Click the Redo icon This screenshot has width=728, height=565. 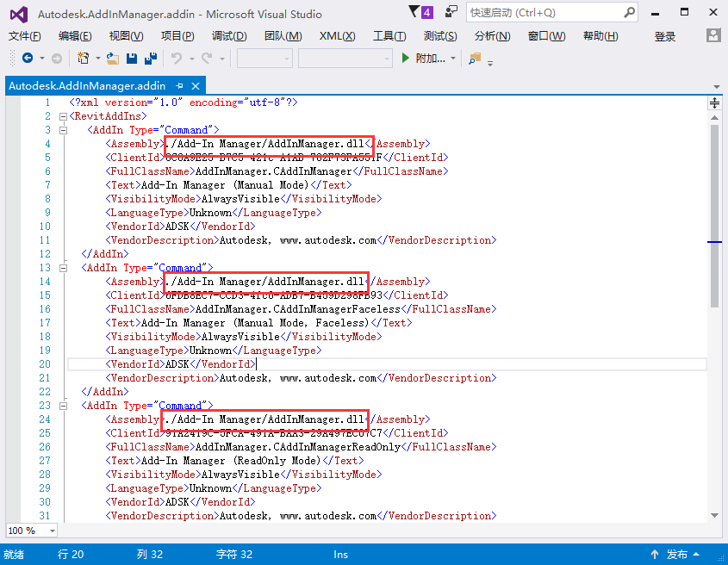[207, 59]
